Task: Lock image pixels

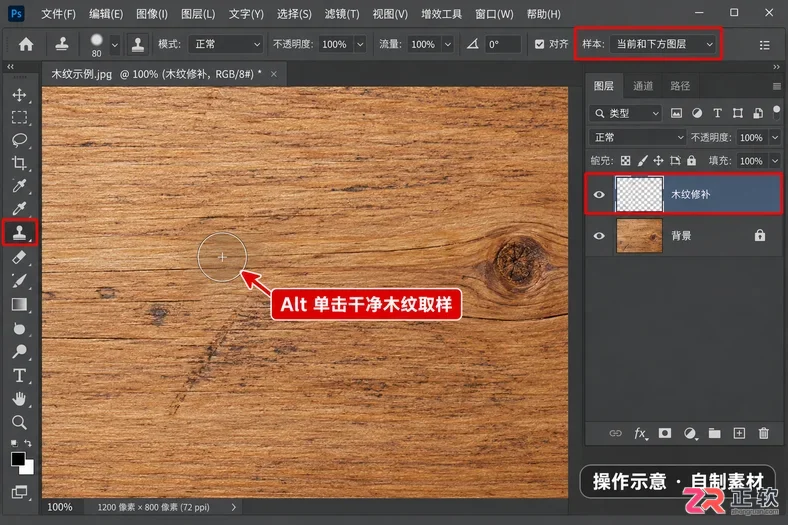Action: click(x=642, y=161)
